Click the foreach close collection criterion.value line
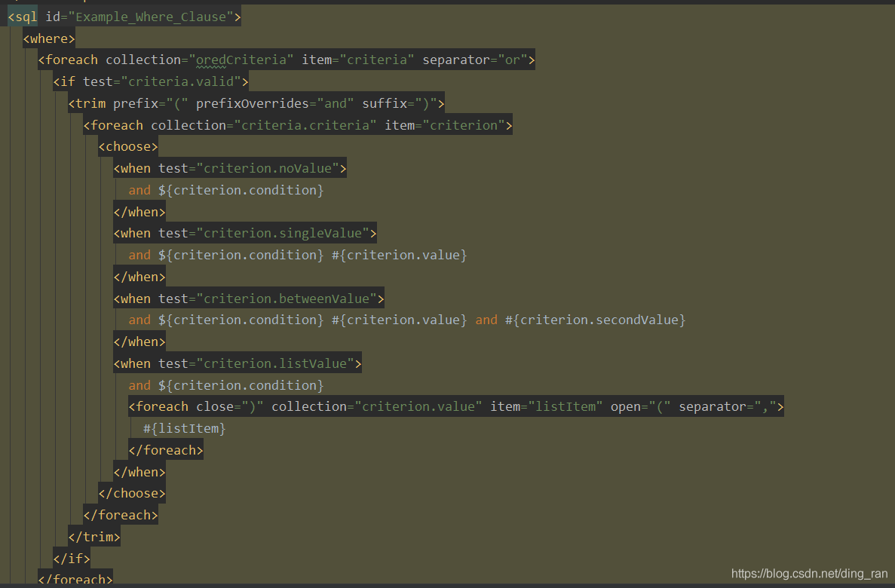This screenshot has height=588, width=895. [456, 406]
